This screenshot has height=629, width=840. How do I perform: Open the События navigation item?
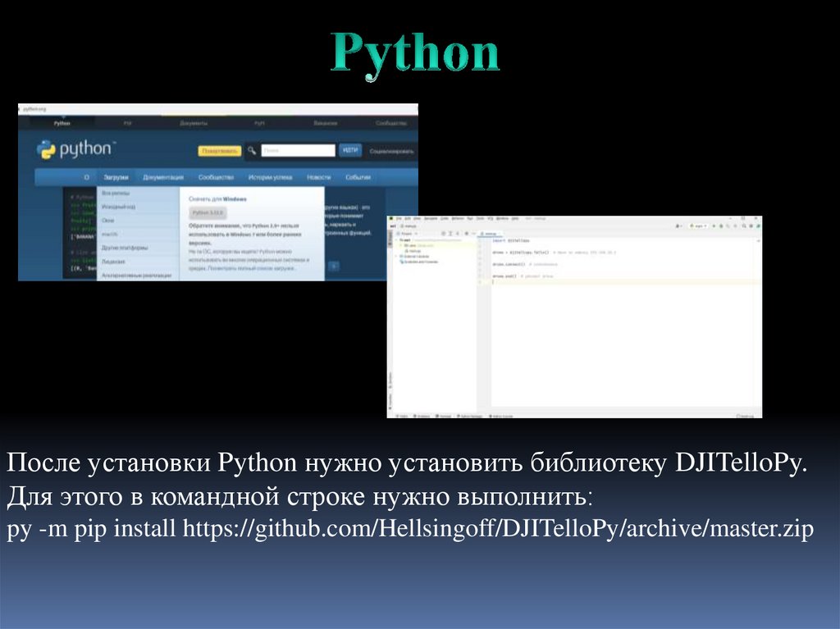pyautogui.click(x=358, y=177)
